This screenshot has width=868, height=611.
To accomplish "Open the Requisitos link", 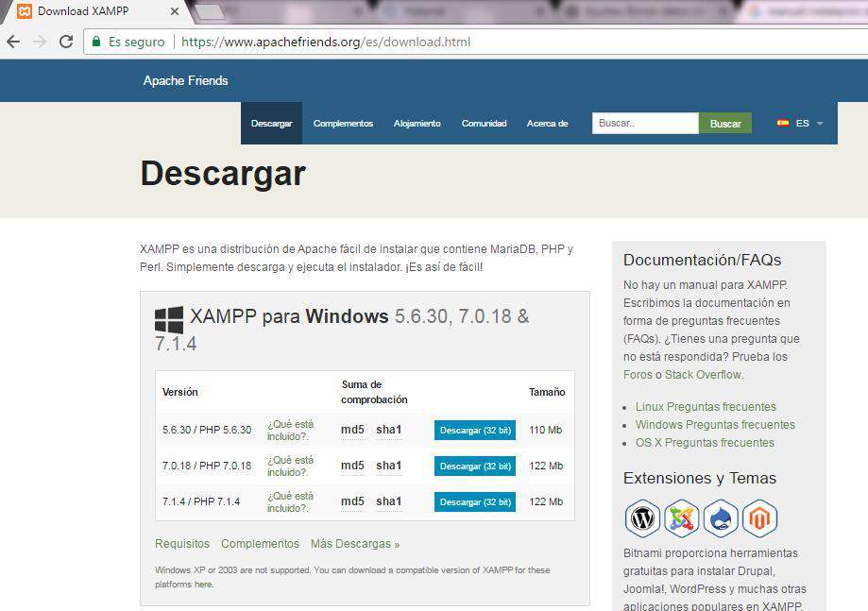I will [x=182, y=544].
